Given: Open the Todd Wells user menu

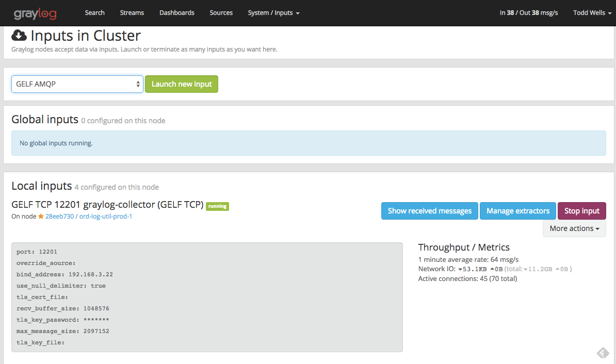Looking at the screenshot, I should tap(592, 12).
